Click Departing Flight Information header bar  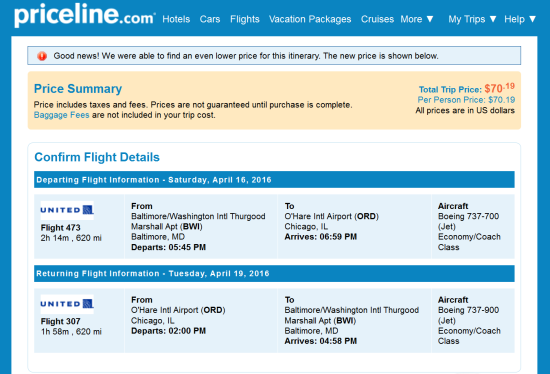click(274, 180)
